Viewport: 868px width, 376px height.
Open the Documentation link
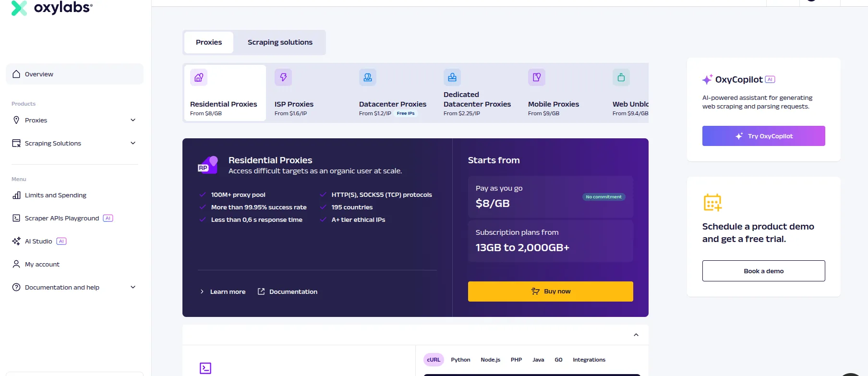tap(293, 291)
